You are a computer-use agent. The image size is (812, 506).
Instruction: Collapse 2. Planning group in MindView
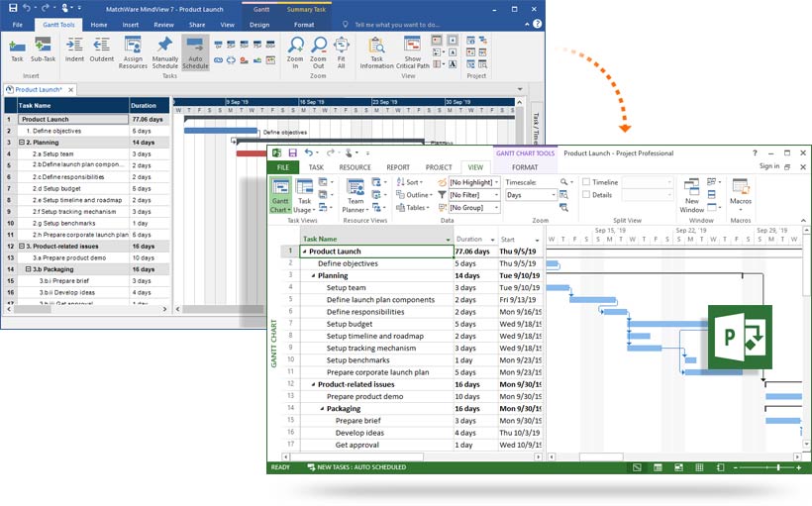coord(22,142)
